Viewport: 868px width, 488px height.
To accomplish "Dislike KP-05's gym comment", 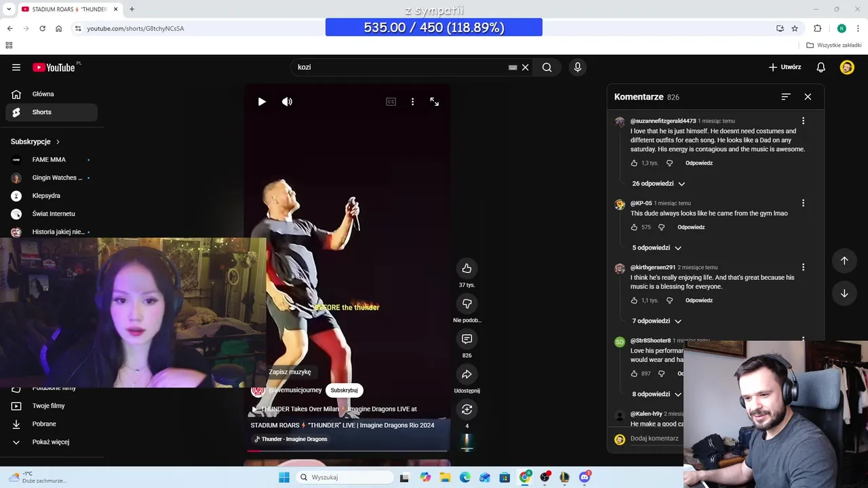I will pos(661,227).
